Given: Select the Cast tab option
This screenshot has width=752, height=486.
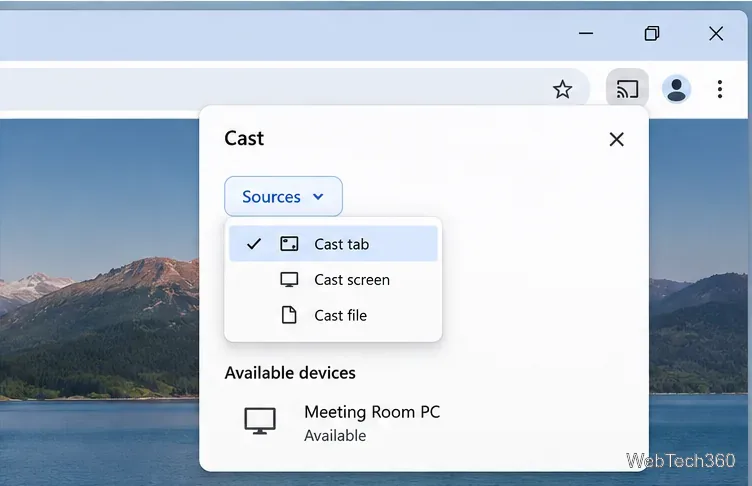Looking at the screenshot, I should tap(333, 244).
